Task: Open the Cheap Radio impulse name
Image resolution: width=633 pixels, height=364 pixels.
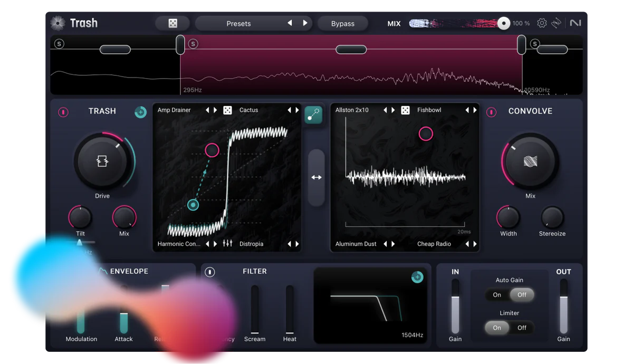Action: (434, 244)
